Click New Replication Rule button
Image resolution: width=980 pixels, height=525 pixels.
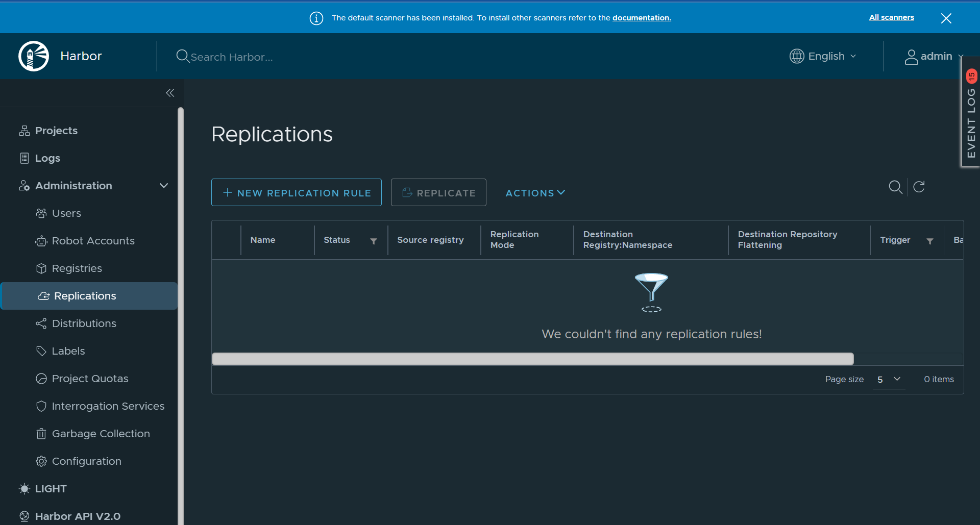tap(297, 192)
